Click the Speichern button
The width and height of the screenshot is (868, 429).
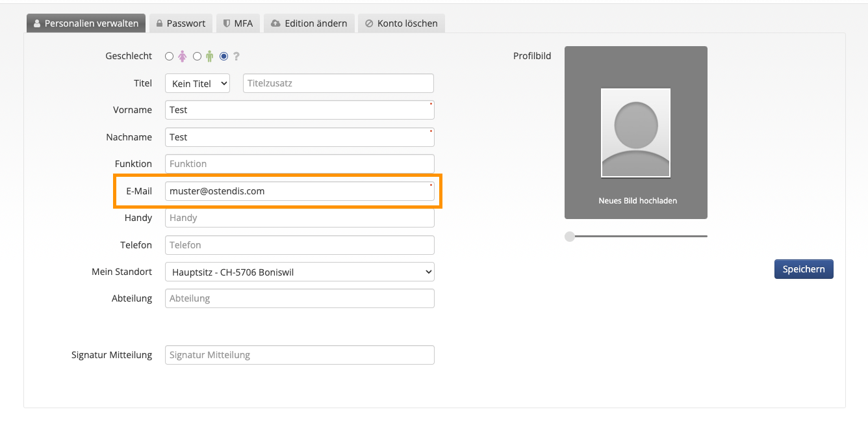coord(804,269)
